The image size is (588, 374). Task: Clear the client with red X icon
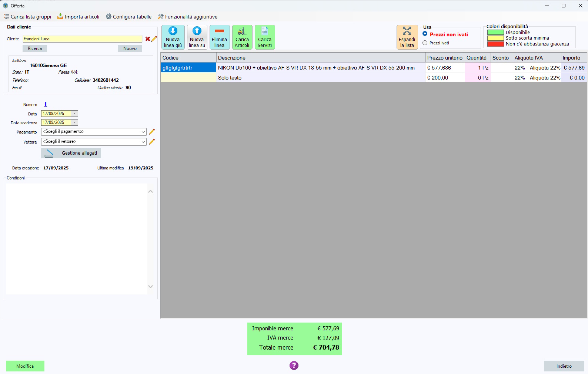coord(148,39)
